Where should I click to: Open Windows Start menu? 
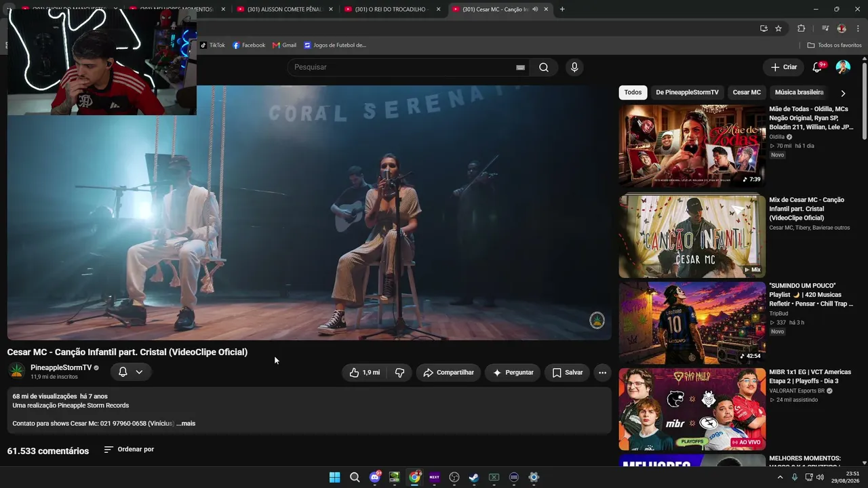coord(334,477)
